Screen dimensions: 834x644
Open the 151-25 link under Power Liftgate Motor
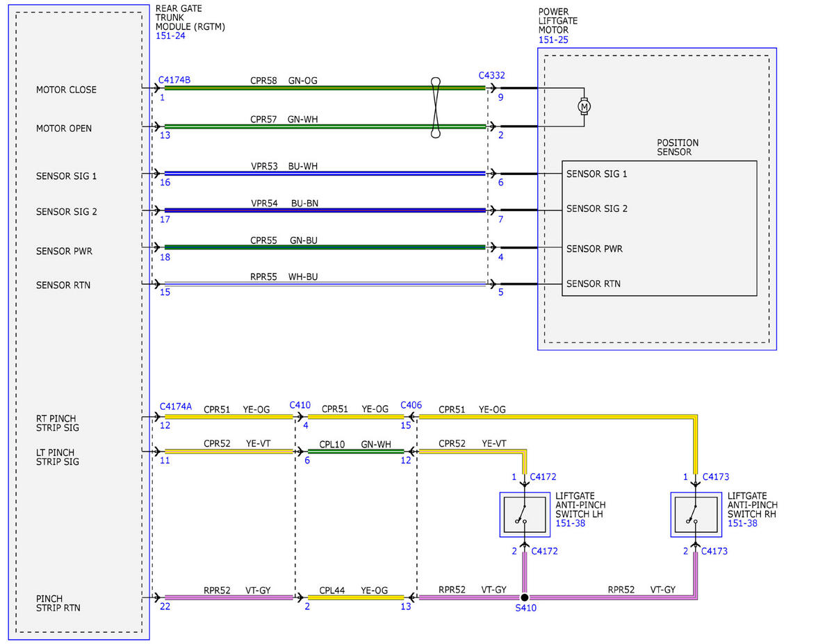[553, 40]
